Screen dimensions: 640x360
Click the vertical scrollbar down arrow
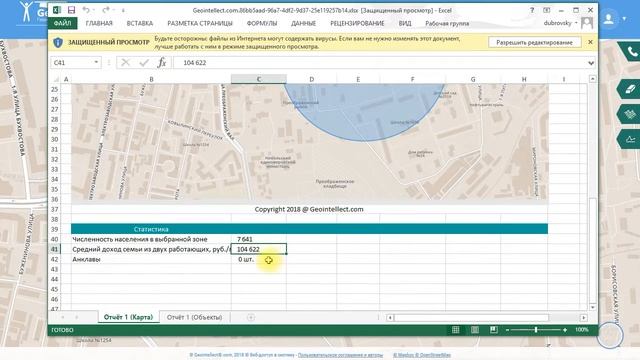(592, 307)
